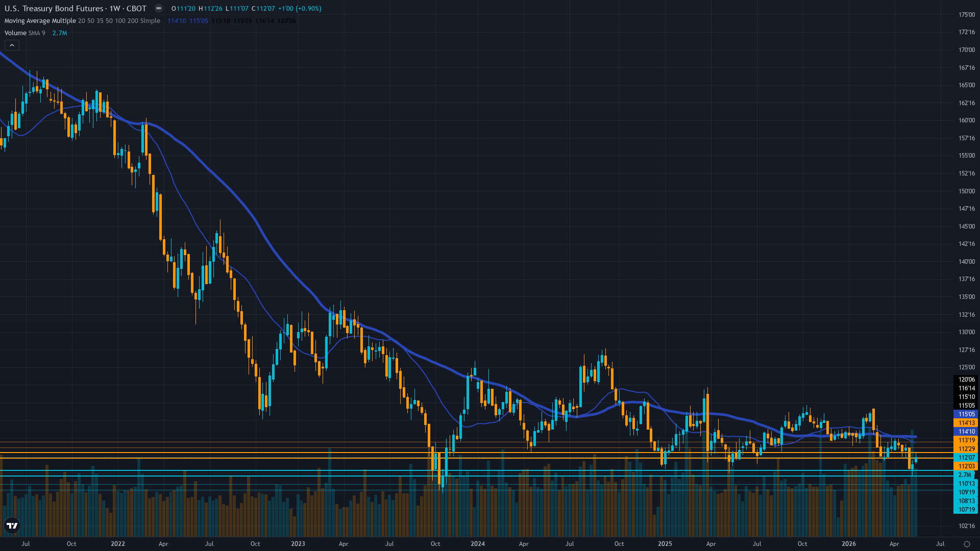Viewport: 980px width, 551px height.
Task: Click the 150'00 price scale label
Action: pos(967,191)
